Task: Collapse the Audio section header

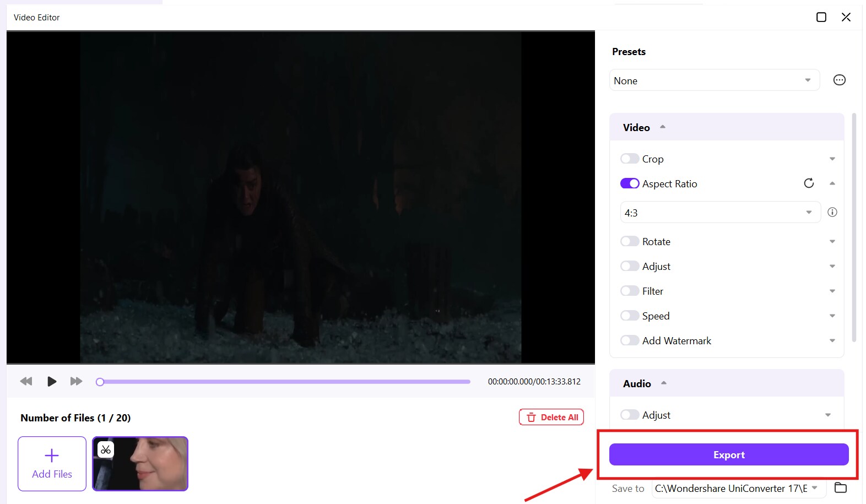Action: coord(727,383)
